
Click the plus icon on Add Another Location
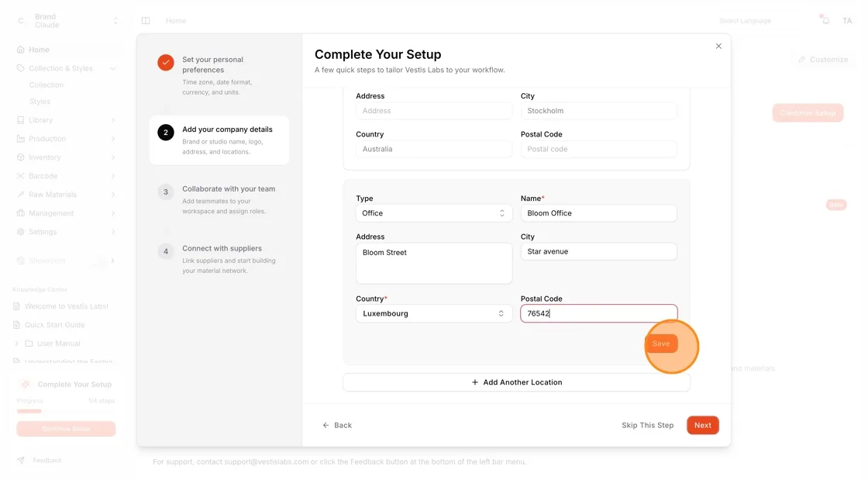[474, 382]
